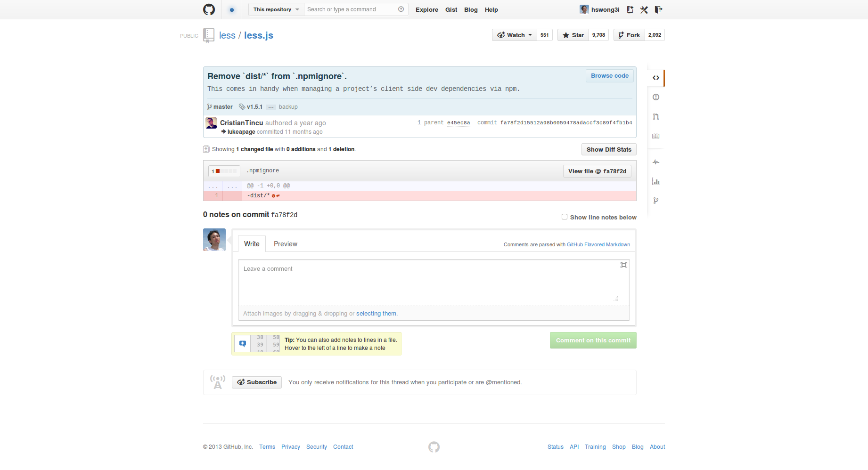868x470 pixels.
Task: Open the Wiki sidebar icon
Action: pos(656,136)
